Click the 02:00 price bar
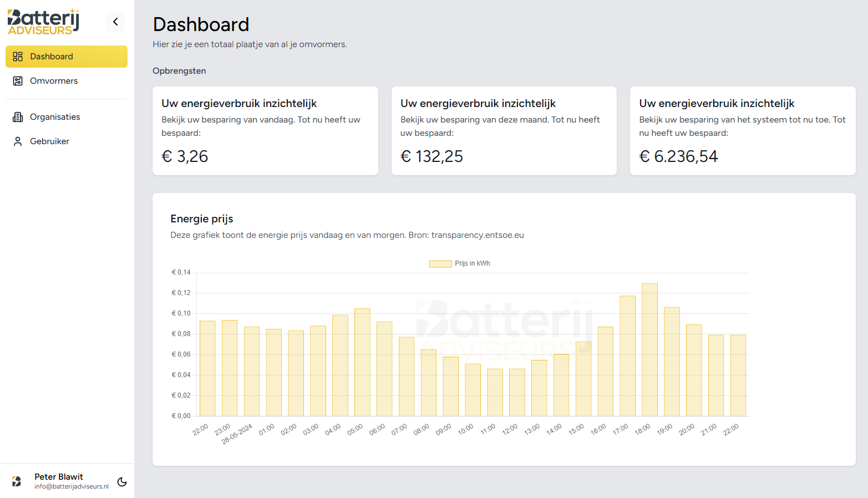Image resolution: width=868 pixels, height=498 pixels. coord(296,373)
